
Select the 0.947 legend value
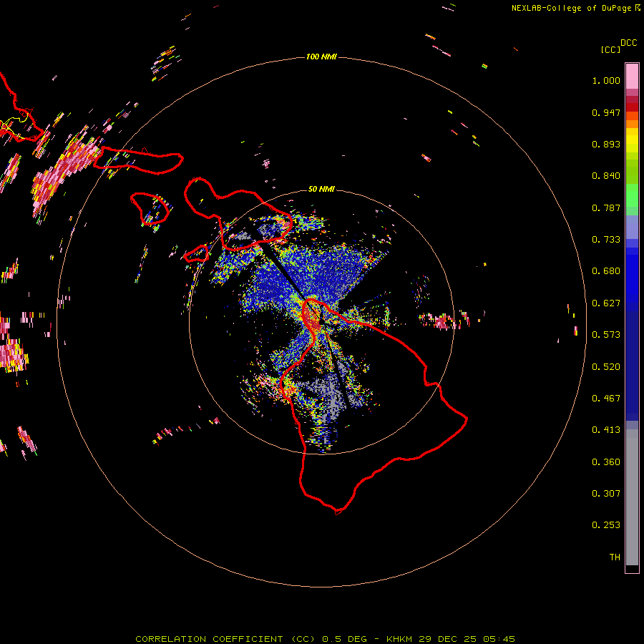click(606, 113)
